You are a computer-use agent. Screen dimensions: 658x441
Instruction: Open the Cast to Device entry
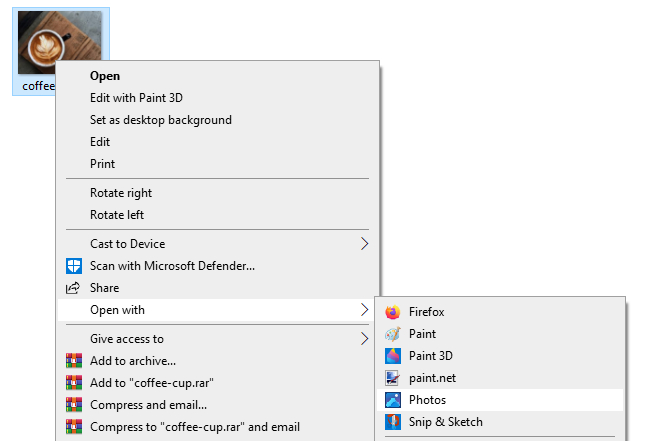(217, 244)
